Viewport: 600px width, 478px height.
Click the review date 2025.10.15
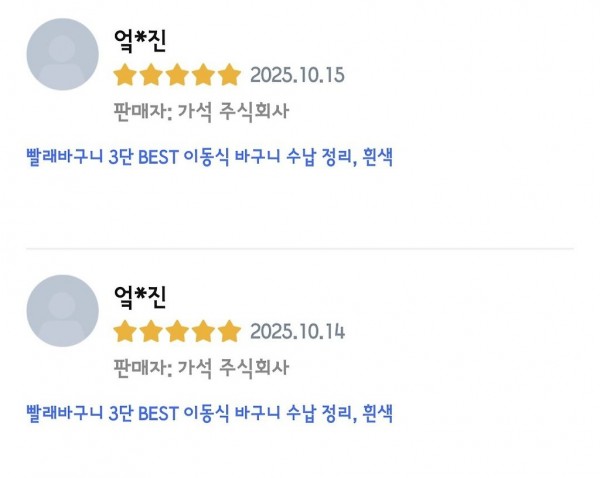coord(297,75)
